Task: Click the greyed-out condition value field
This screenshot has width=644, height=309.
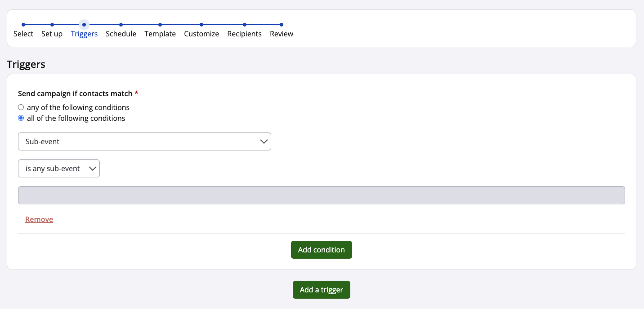Action: pos(321,195)
